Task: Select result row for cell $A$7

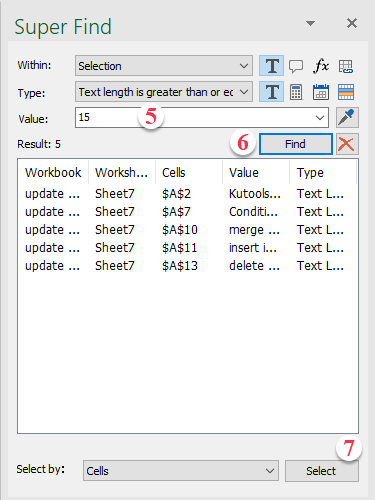Action: [x=188, y=212]
